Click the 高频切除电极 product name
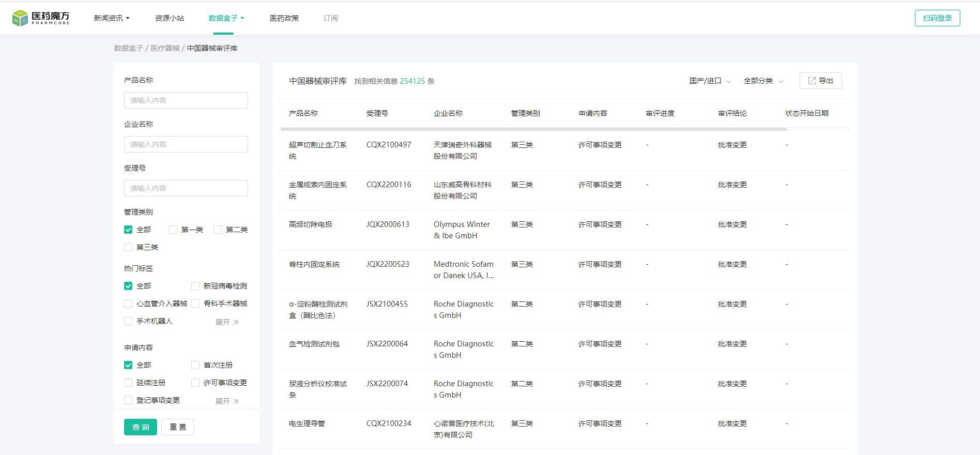 (x=311, y=224)
